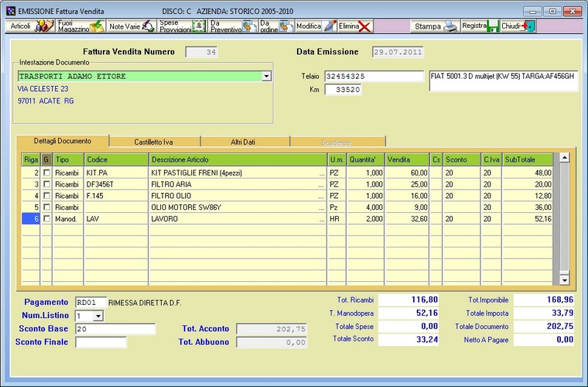This screenshot has height=387, width=588.
Task: Click the Fuori Magazzino toolbar button
Action: click(x=81, y=26)
